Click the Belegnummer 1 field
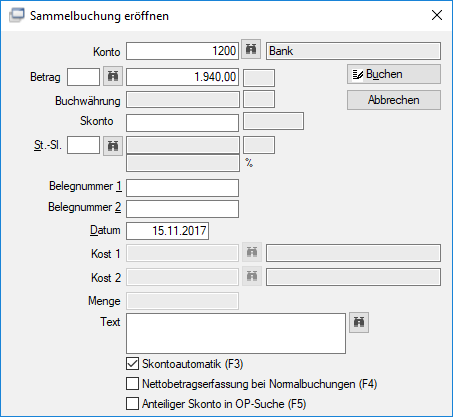Screen dimensions: 453x417 click(182, 188)
